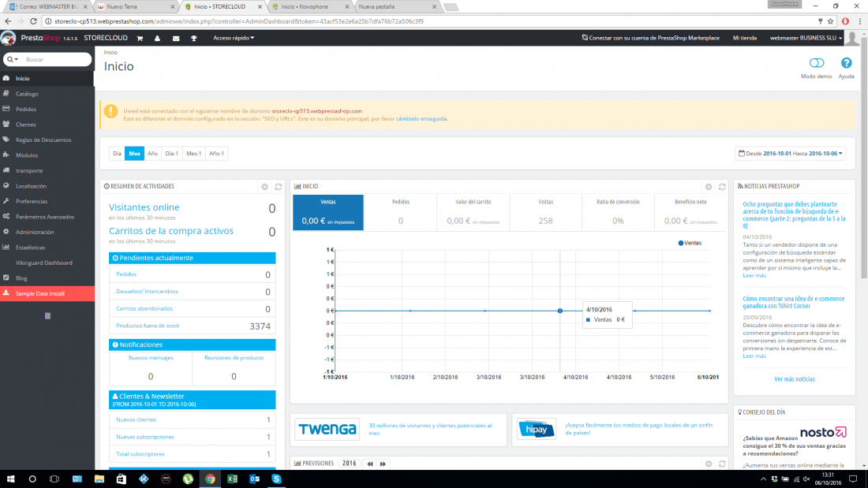Open settings gear of Inicio chart panel

(x=709, y=187)
